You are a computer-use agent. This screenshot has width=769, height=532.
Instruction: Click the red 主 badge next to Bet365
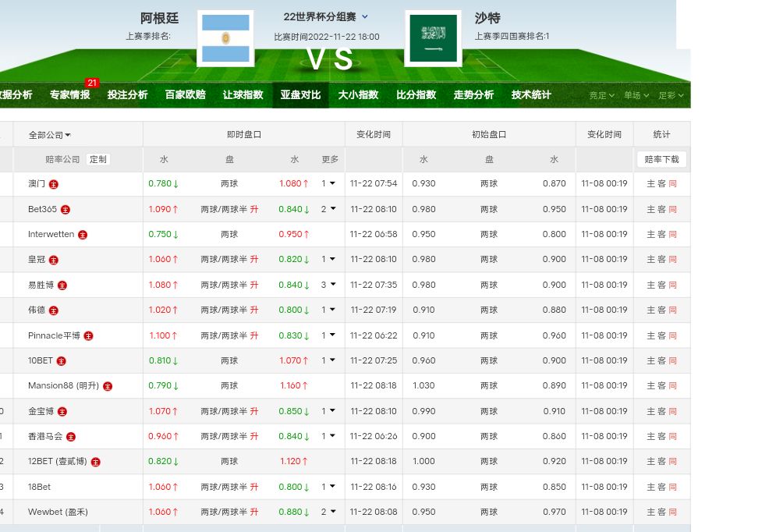coord(65,209)
